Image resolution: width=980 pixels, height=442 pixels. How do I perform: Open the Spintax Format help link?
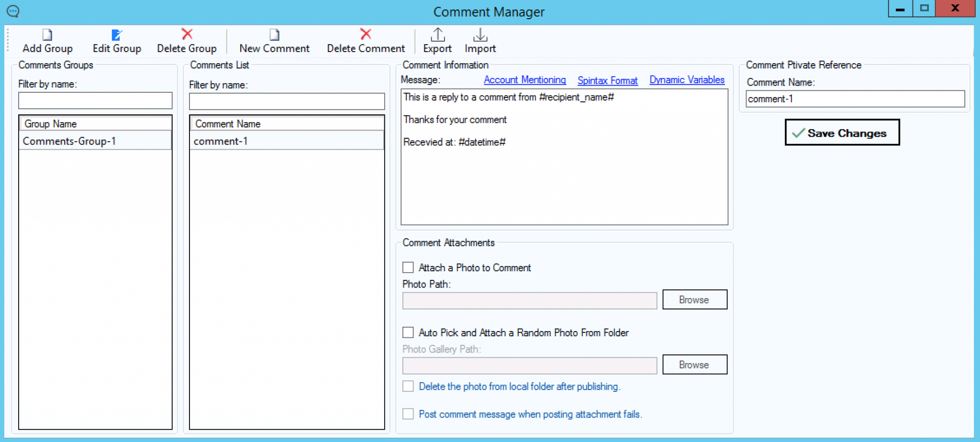click(x=607, y=80)
